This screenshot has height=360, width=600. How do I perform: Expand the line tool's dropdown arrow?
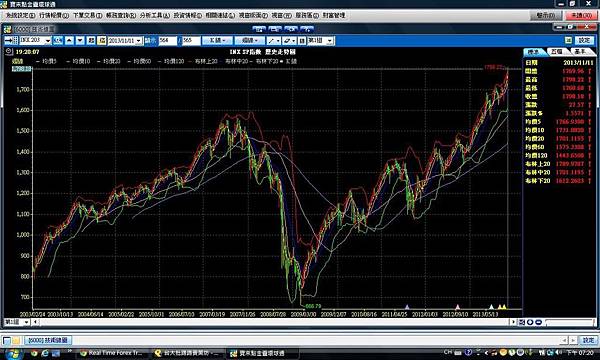point(279,41)
